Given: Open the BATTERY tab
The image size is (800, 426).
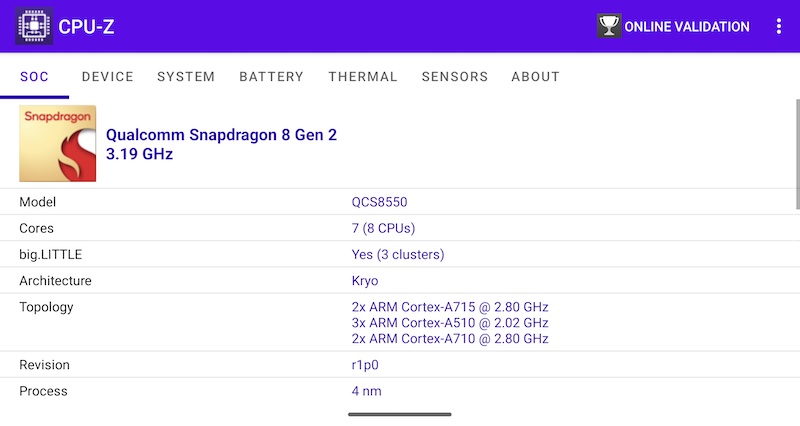Looking at the screenshot, I should click(271, 77).
